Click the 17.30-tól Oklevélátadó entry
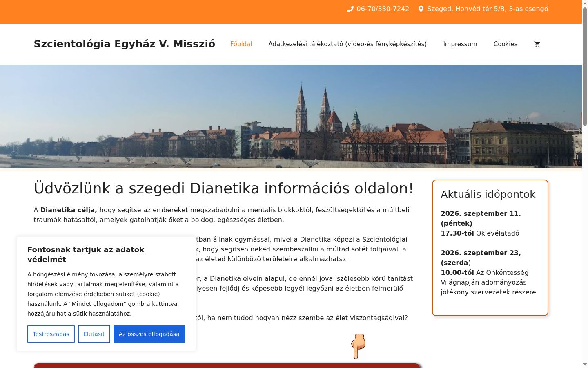This screenshot has height=368, width=588. coord(480,233)
